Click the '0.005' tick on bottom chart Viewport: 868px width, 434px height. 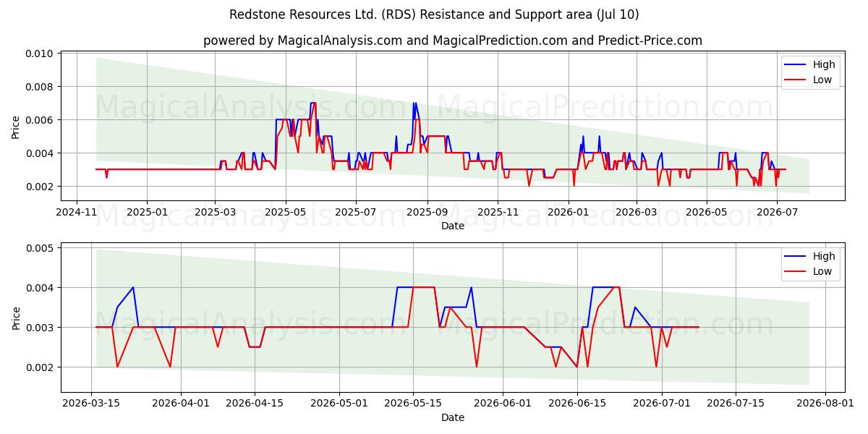point(41,248)
